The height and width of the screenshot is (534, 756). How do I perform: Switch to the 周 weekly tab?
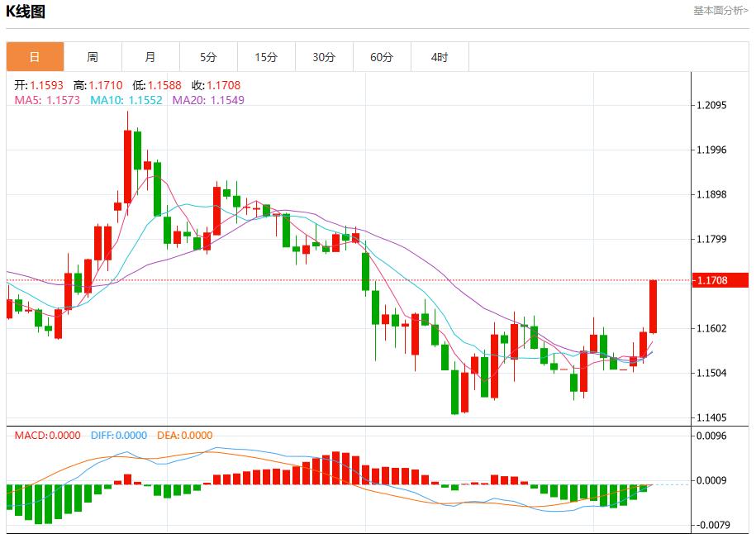pos(93,57)
